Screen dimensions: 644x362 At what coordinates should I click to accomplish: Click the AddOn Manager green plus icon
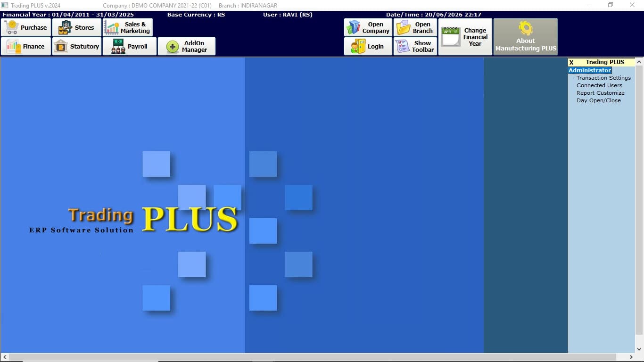[173, 47]
